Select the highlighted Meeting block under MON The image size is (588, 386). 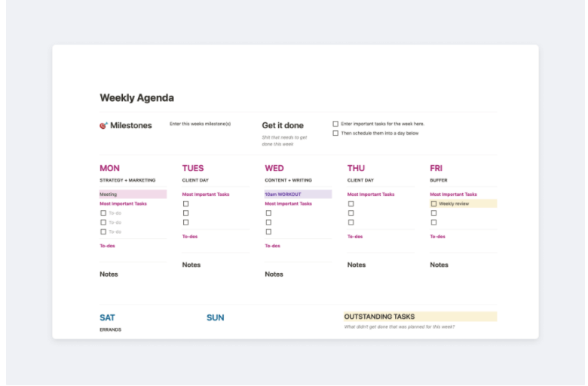133,195
